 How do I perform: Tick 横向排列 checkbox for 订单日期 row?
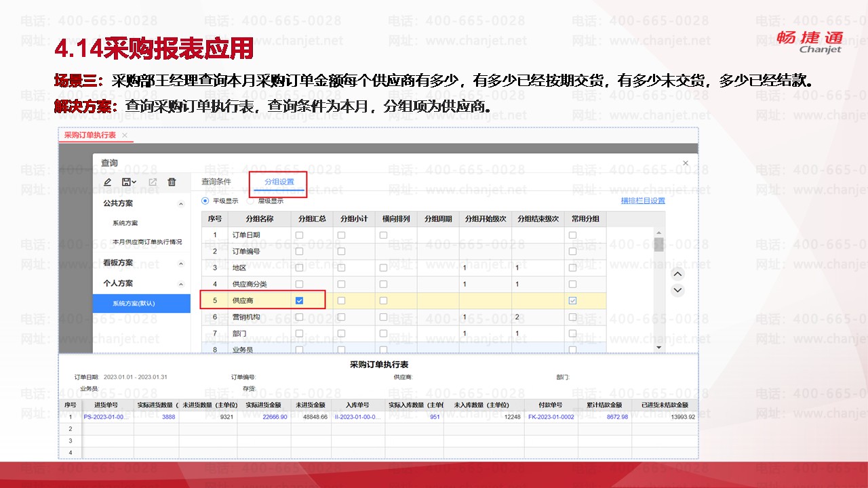[383, 235]
